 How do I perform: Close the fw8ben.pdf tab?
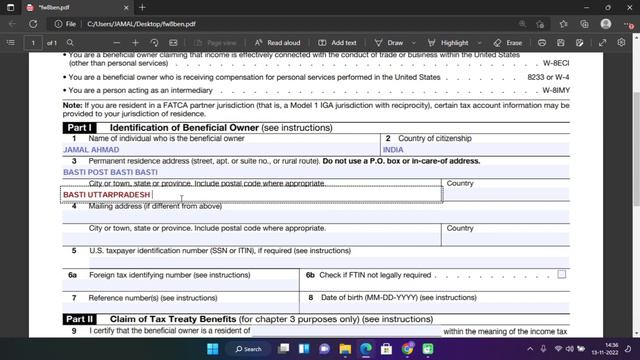coord(126,7)
